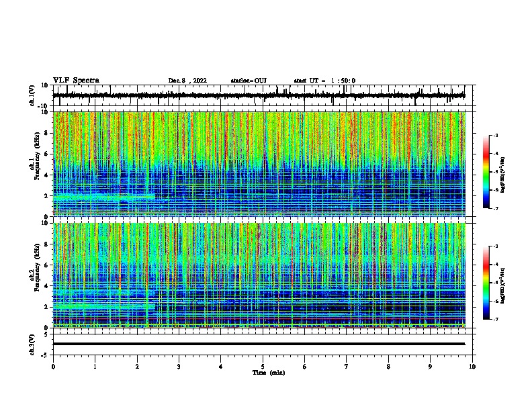Click time axis tick label "3"

click(x=179, y=367)
